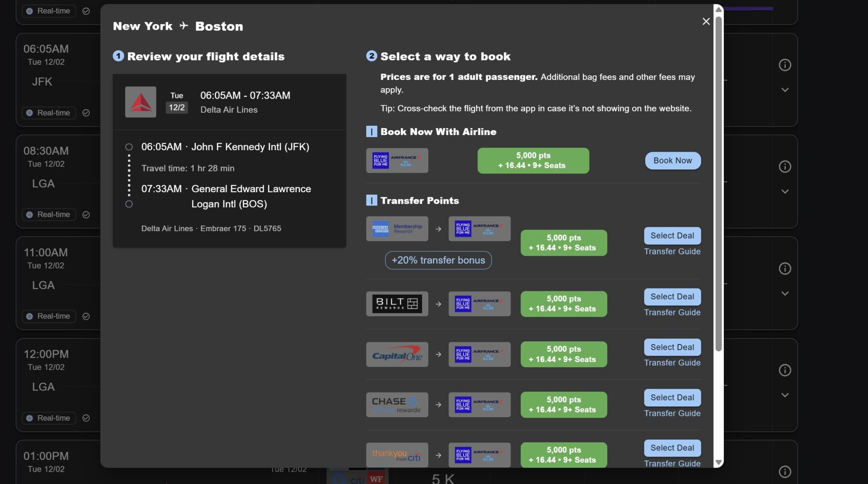Click the dialog's vertical scrollbar down arrow
Screen dimensions: 868x484
point(718,462)
